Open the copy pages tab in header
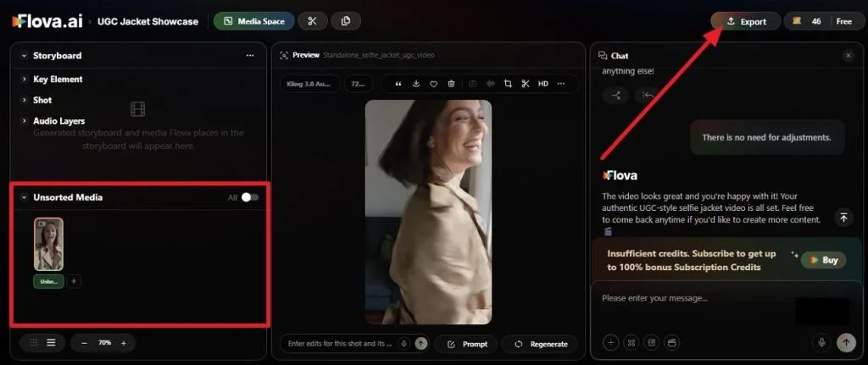868x365 pixels. pyautogui.click(x=346, y=21)
